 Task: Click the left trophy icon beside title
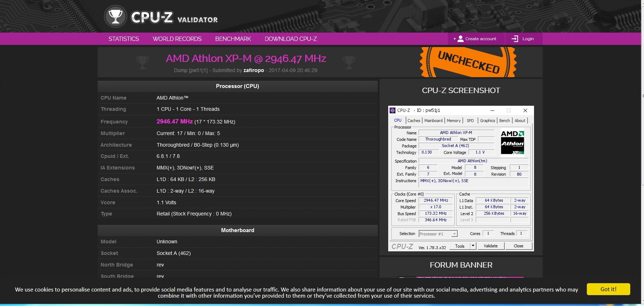[x=142, y=62]
